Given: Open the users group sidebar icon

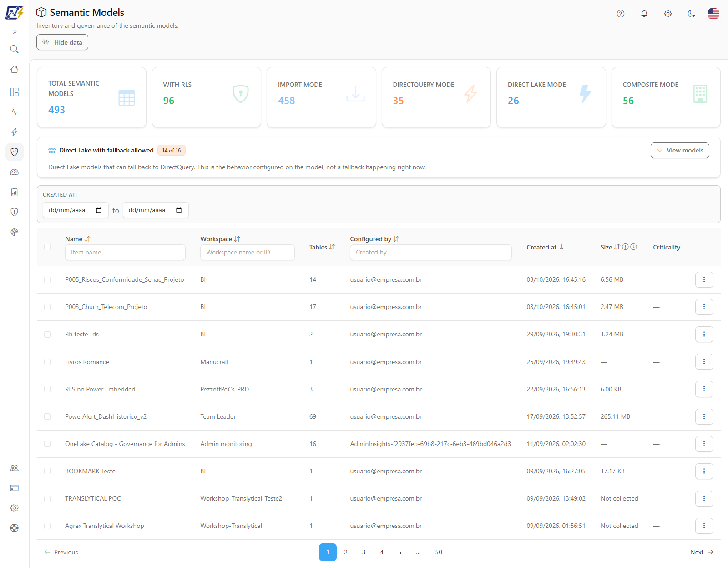Looking at the screenshot, I should 14,468.
